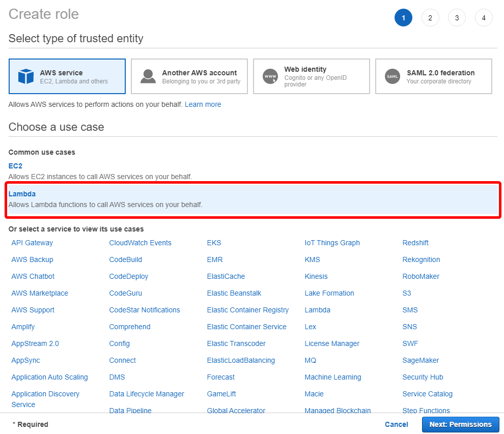
Task: Select ElasticLoadBalancing service
Action: click(241, 360)
